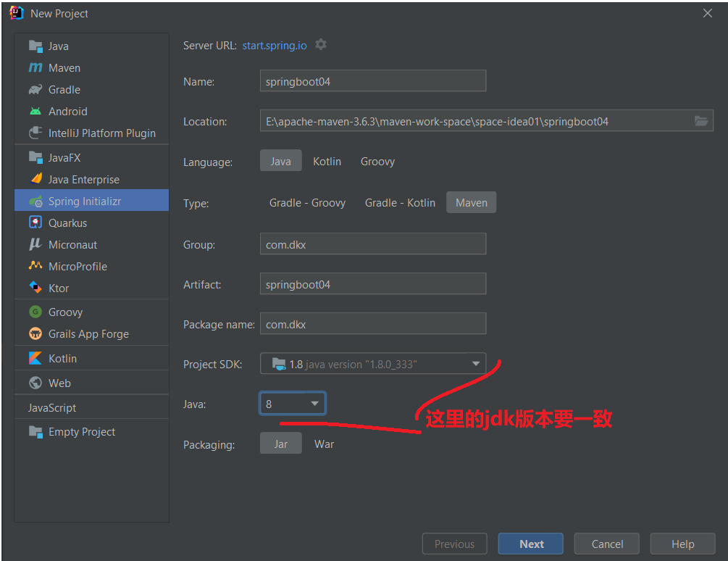
Task: Focus the Name input field
Action: coord(373,80)
